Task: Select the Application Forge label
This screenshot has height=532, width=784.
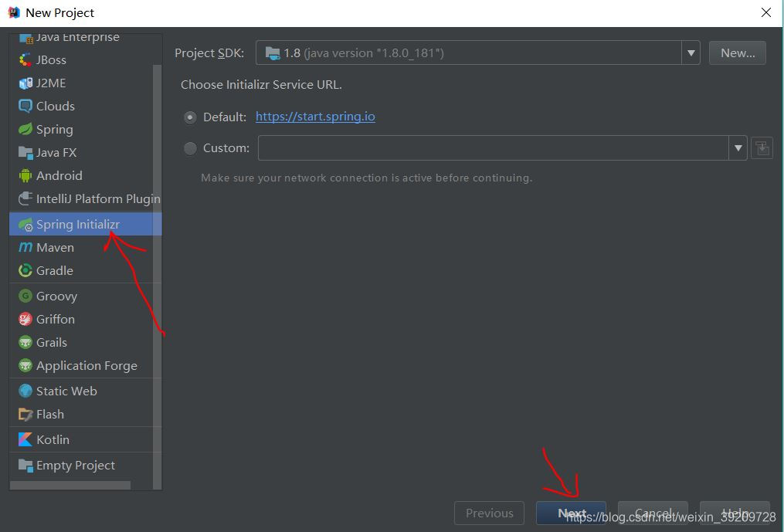Action: click(x=87, y=366)
